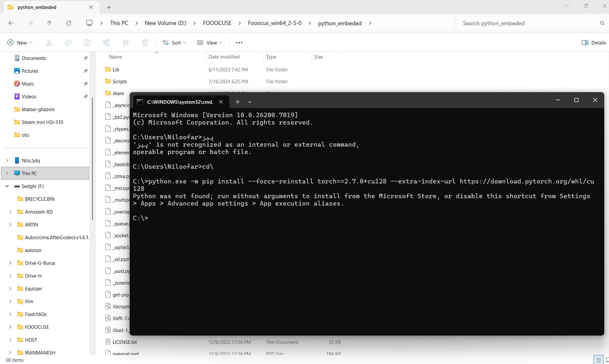Unpin Documents from Quick access
Screen dimensions: 609x364
pos(86,58)
